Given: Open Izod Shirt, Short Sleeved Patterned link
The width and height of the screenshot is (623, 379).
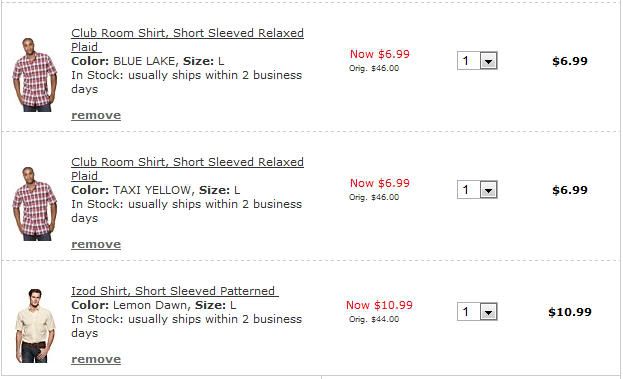Looking at the screenshot, I should pos(175,291).
